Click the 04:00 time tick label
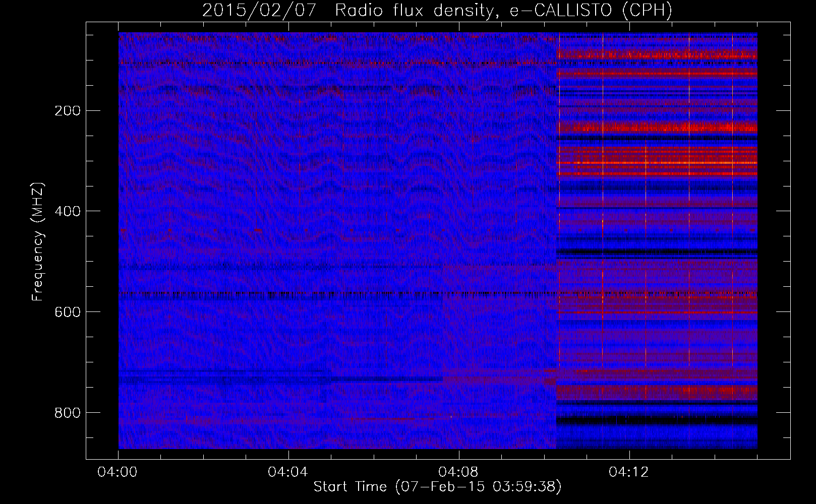The height and width of the screenshot is (504, 816). point(118,472)
